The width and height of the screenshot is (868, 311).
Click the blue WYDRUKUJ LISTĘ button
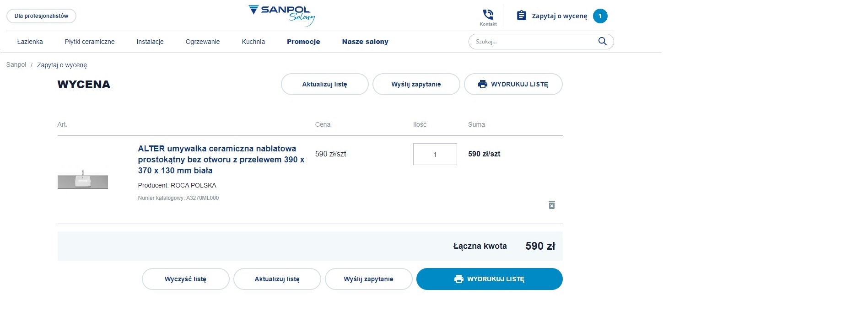pos(489,279)
